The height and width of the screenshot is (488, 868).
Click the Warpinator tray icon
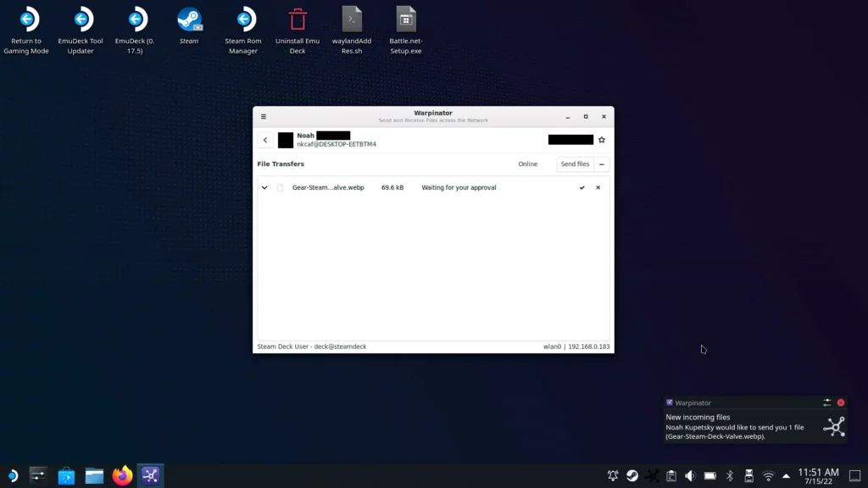(x=652, y=476)
